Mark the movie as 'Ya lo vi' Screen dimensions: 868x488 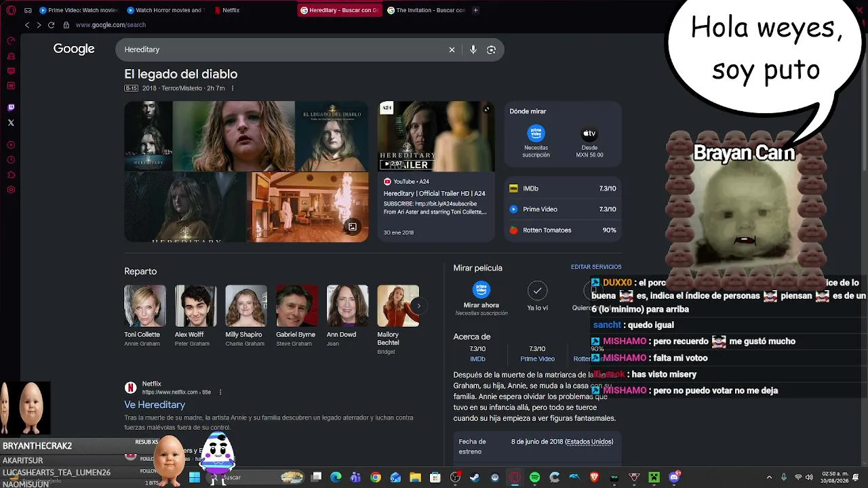click(537, 296)
